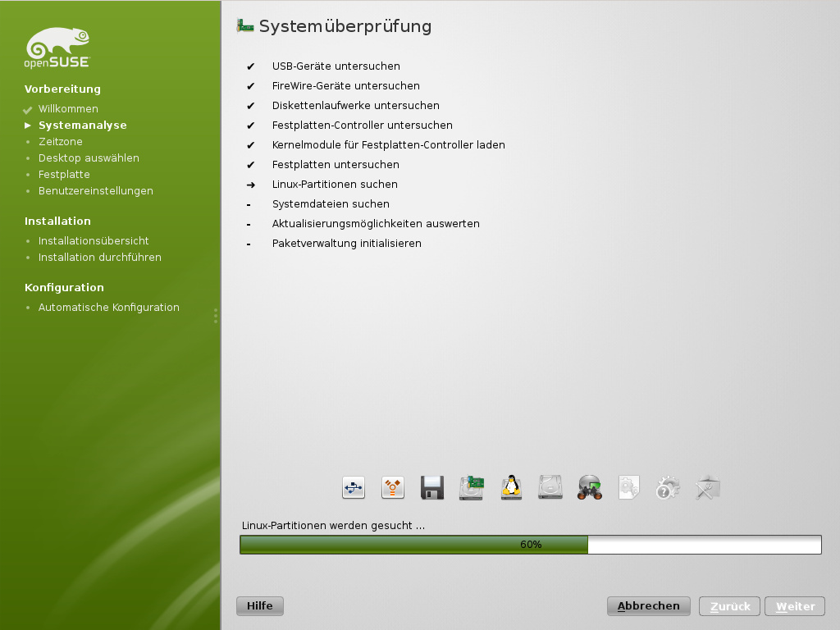
Task: Click 'Diskettenlaufwerke untersuchen' text
Action: pyautogui.click(x=356, y=106)
